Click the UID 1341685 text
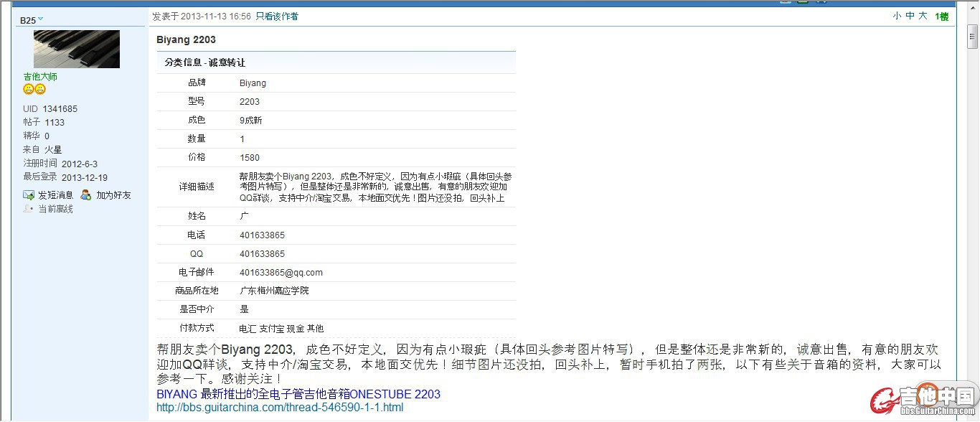This screenshot has height=422, width=980. (x=50, y=109)
